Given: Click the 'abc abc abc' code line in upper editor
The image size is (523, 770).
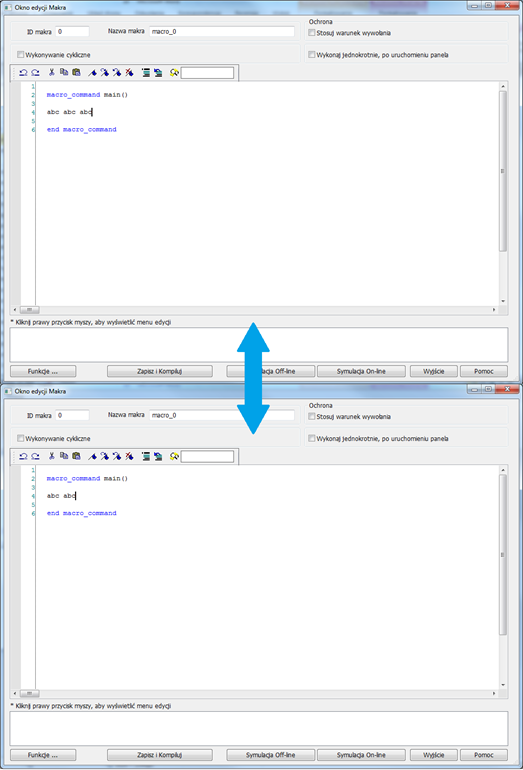Looking at the screenshot, I should pyautogui.click(x=69, y=112).
